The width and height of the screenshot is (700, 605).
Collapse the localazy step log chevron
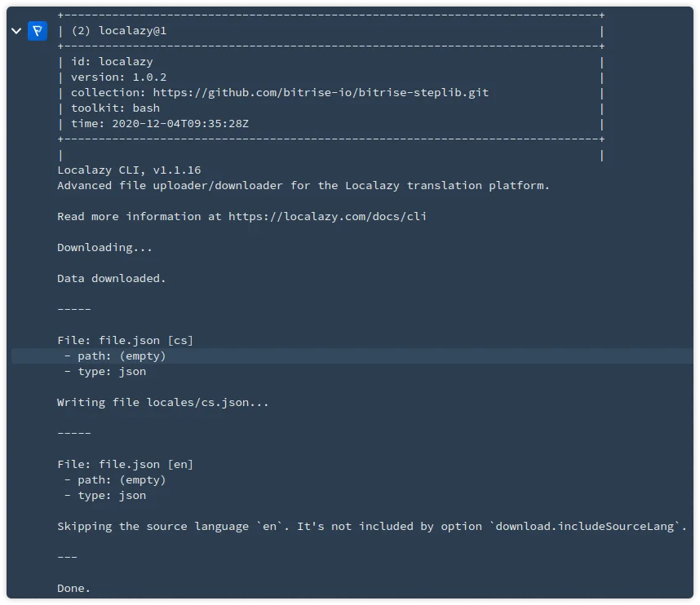tap(16, 31)
